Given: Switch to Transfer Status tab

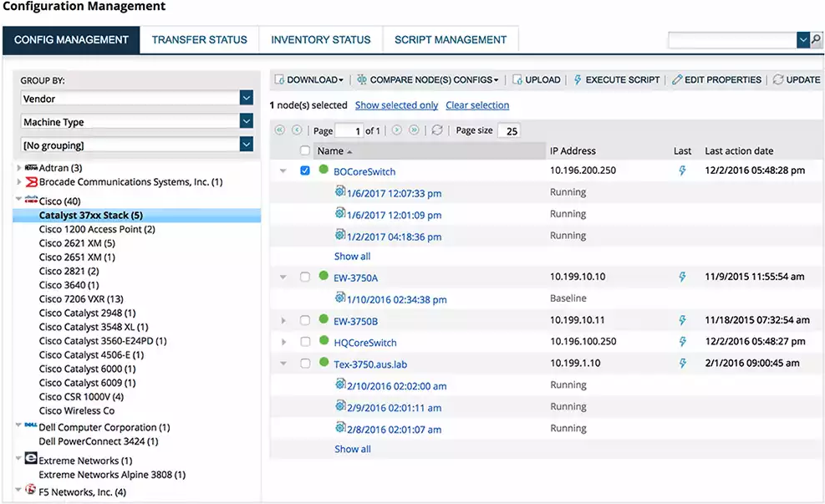Looking at the screenshot, I should click(x=200, y=40).
